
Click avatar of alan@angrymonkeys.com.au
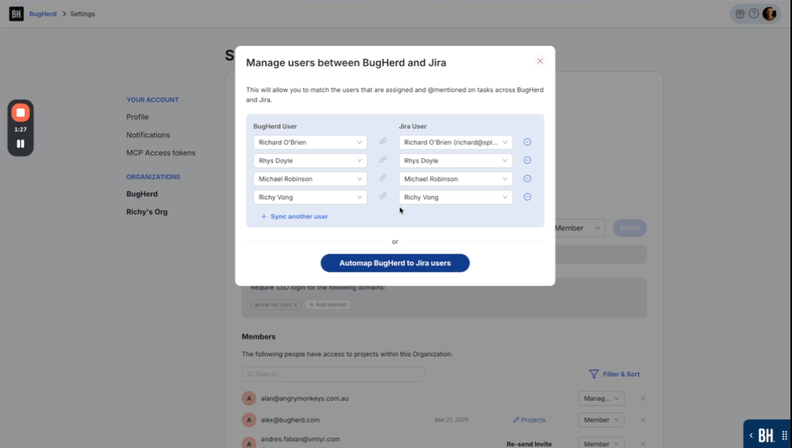pos(249,399)
